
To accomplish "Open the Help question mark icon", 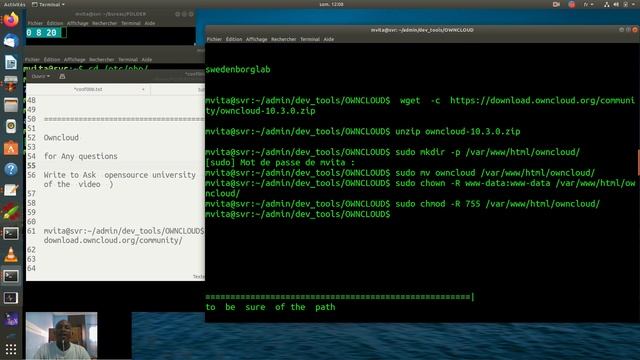I will coord(11,169).
